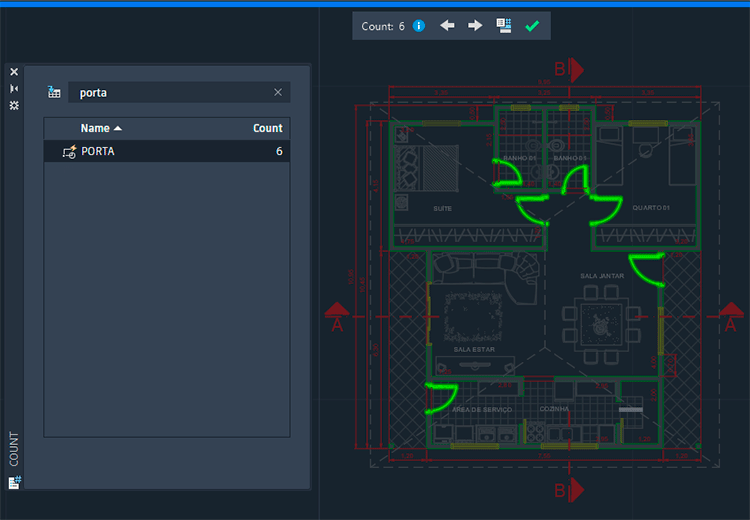This screenshot has width=750, height=520.
Task: Zoom to the previous counted object arrow
Action: [447, 26]
